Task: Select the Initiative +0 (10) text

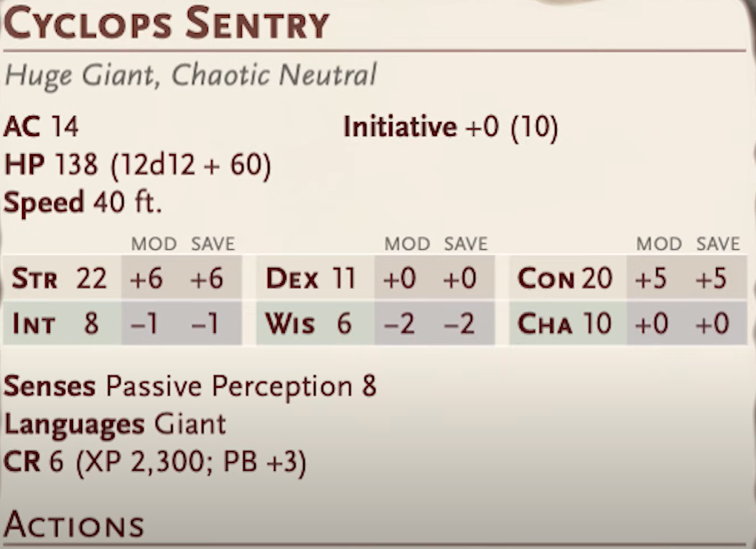Action: [x=450, y=127]
